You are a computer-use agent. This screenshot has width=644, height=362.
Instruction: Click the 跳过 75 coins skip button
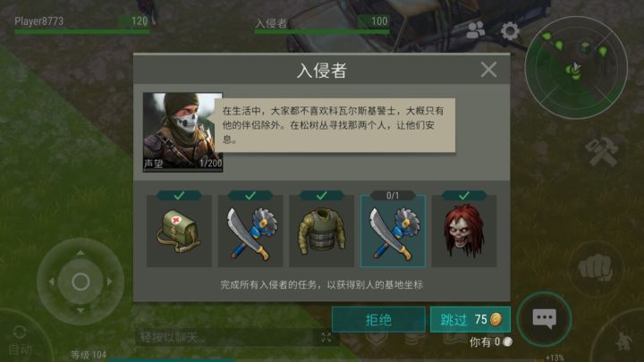pos(470,319)
